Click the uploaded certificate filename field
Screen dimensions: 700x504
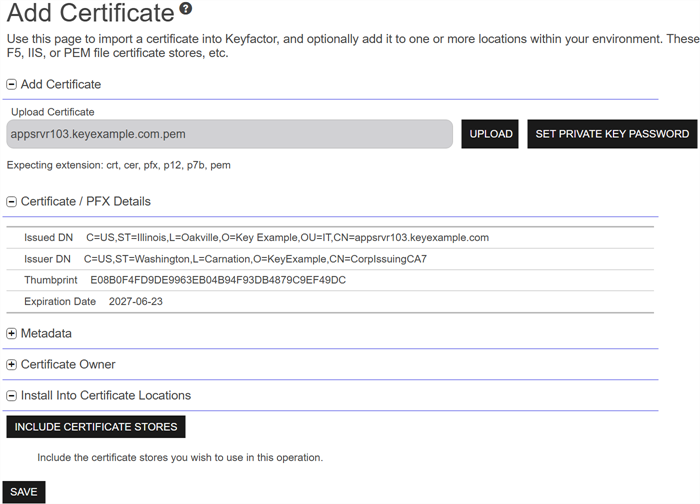click(x=230, y=134)
